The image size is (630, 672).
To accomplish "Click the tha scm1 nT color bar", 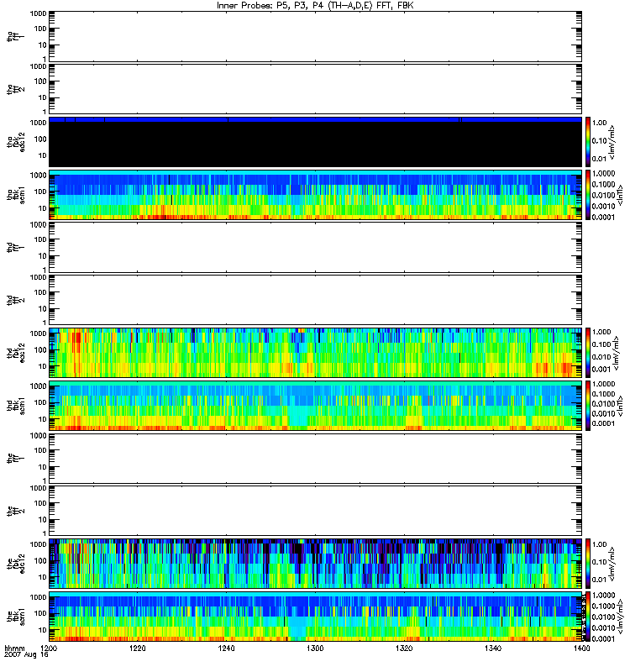I will (588, 195).
